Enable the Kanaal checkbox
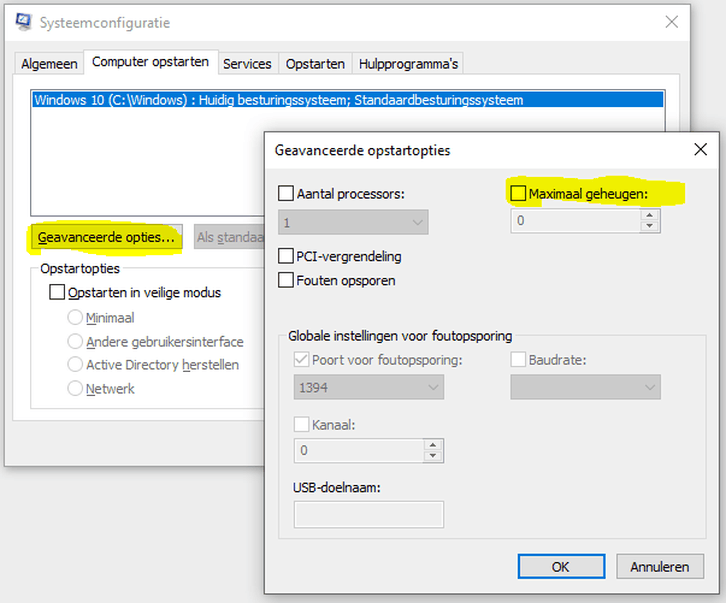The height and width of the screenshot is (603, 726). tap(301, 424)
